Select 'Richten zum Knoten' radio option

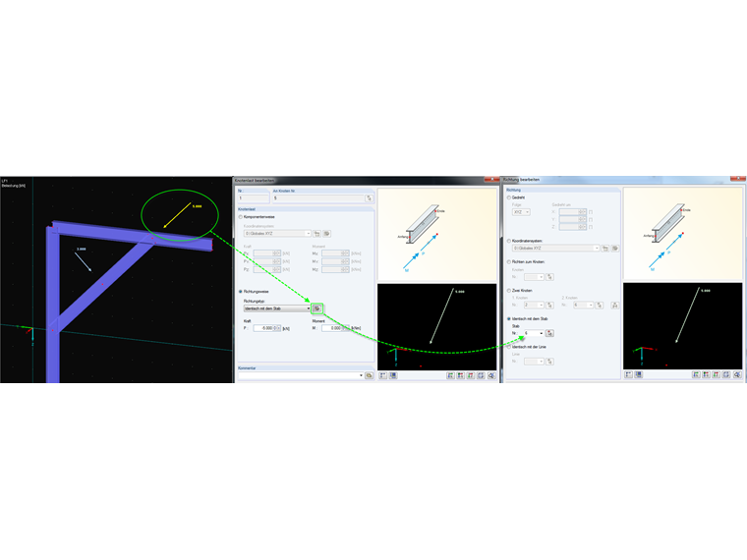click(509, 262)
